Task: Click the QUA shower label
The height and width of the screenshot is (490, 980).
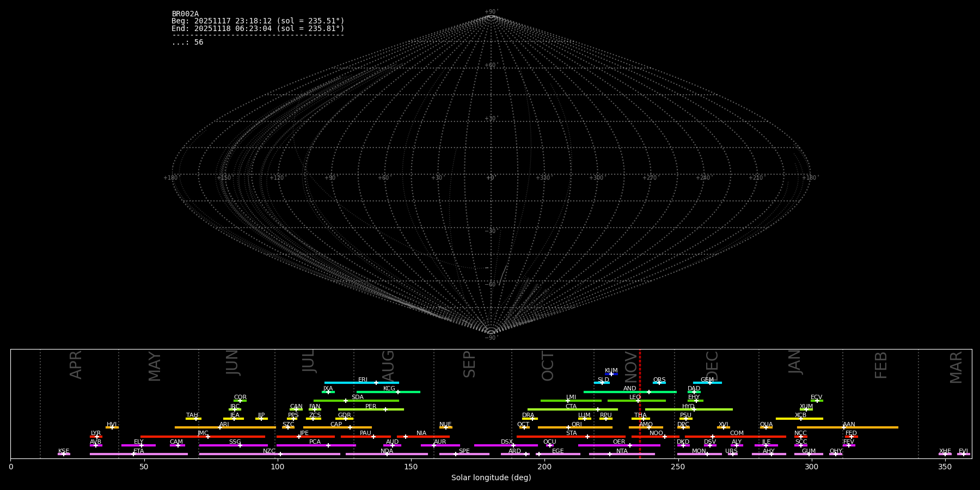Action: (767, 425)
